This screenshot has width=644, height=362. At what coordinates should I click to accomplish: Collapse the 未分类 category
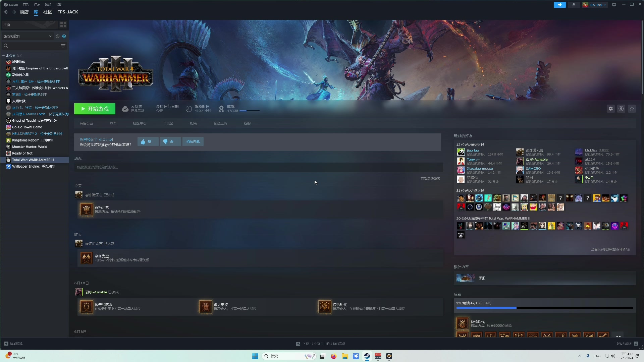pyautogui.click(x=3, y=56)
